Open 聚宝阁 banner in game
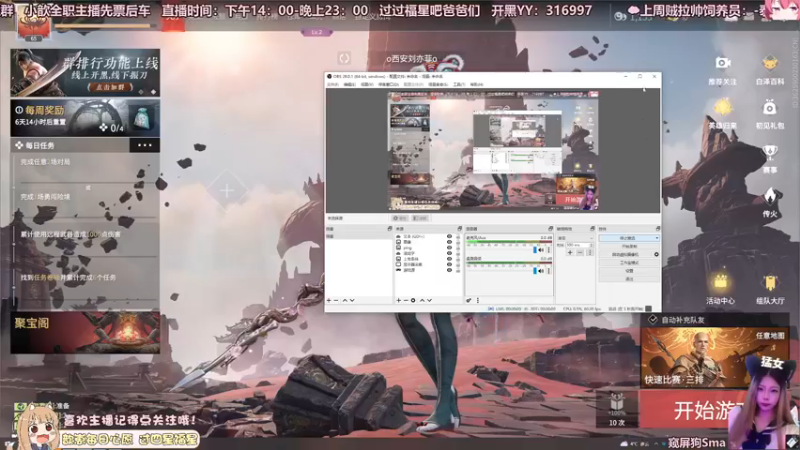The height and width of the screenshot is (450, 800). (x=85, y=333)
